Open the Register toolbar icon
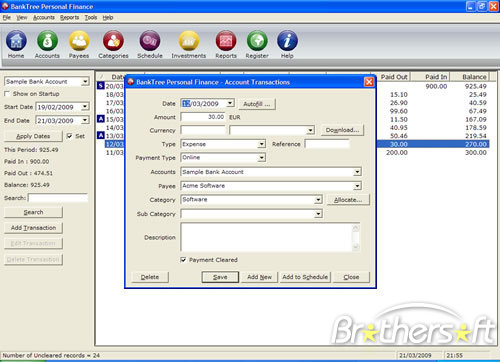 (x=257, y=44)
